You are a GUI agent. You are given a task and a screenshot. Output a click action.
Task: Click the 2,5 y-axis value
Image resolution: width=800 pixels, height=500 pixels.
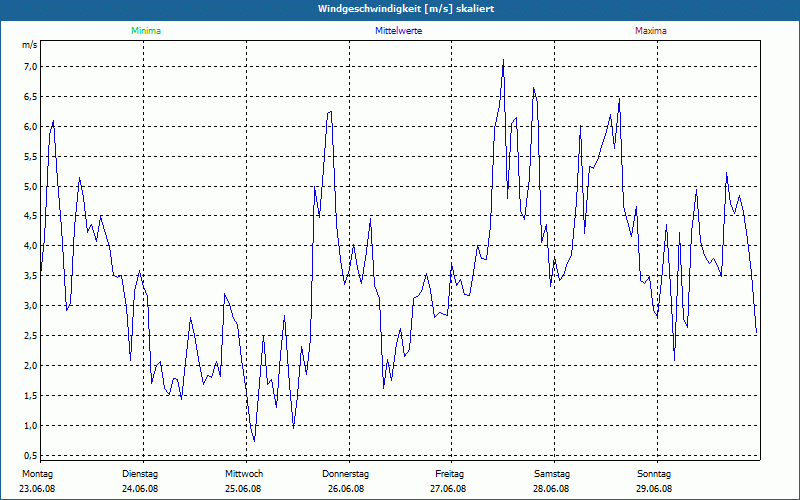[31, 336]
